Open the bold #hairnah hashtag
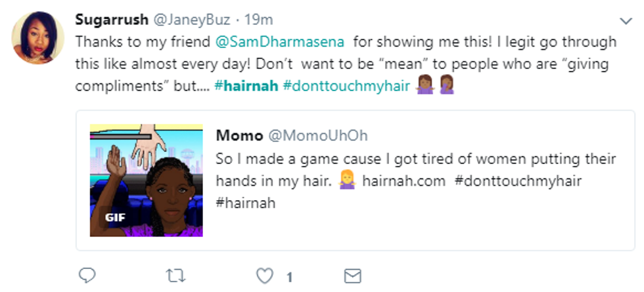The image size is (644, 292). (246, 86)
